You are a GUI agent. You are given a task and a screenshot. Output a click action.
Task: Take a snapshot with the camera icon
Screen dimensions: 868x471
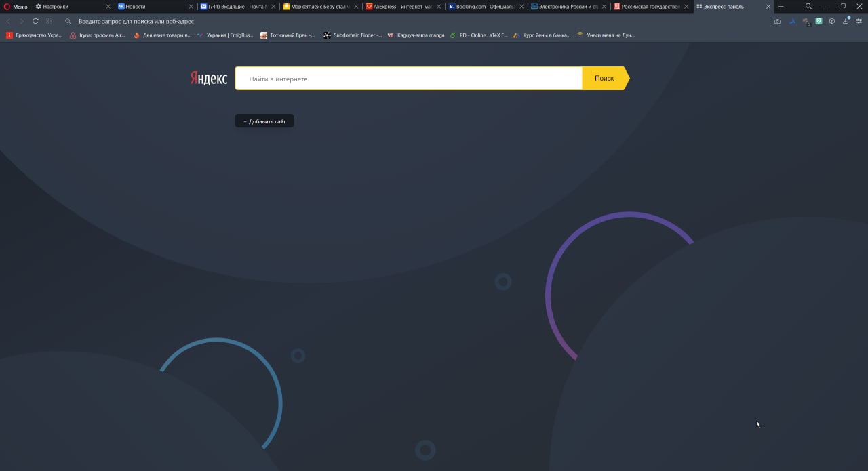[777, 21]
